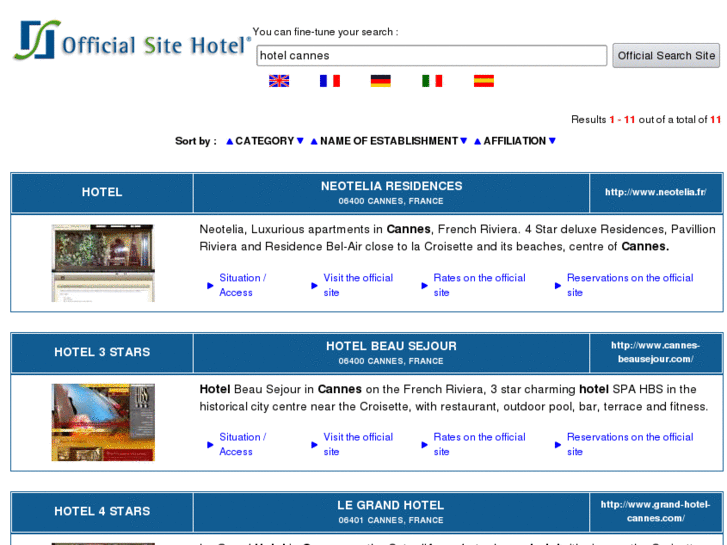
Task: Click the search field containing hotel cannes
Action: [432, 56]
